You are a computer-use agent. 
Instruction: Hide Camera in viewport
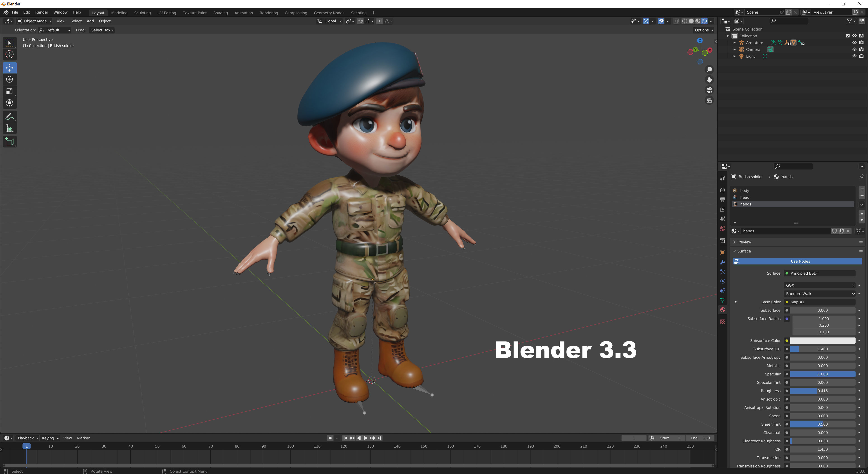[x=854, y=50]
